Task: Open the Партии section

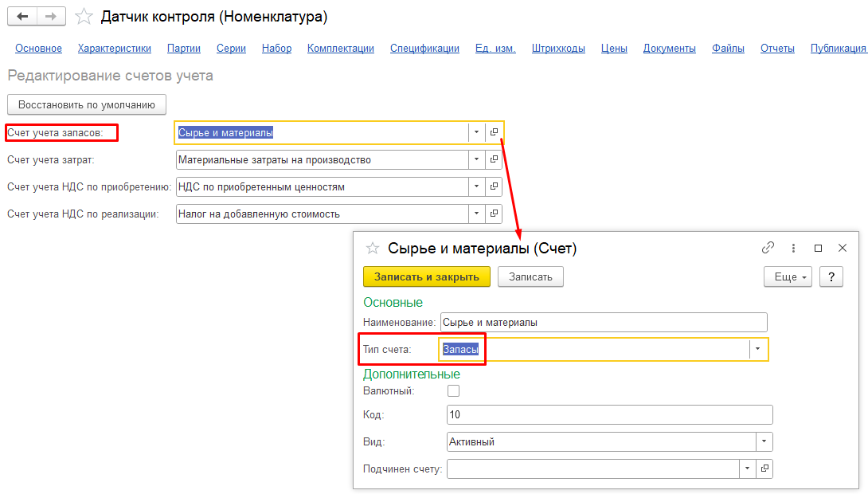Action: 184,48
